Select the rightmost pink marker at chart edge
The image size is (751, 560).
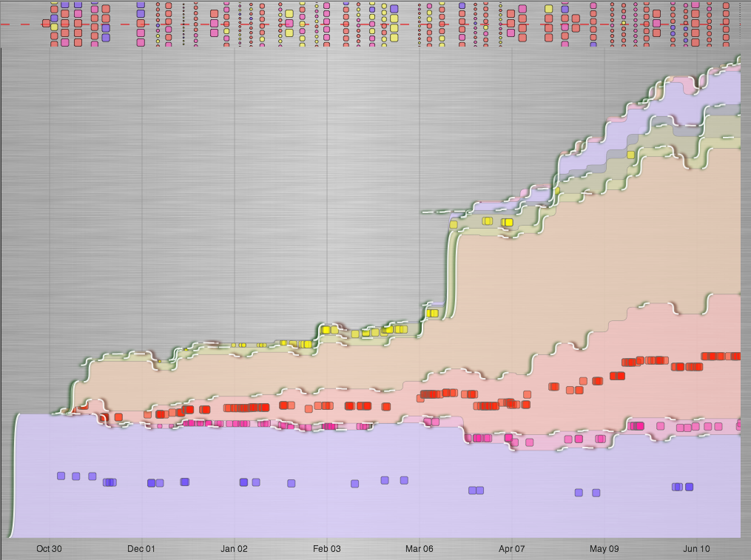point(739,425)
